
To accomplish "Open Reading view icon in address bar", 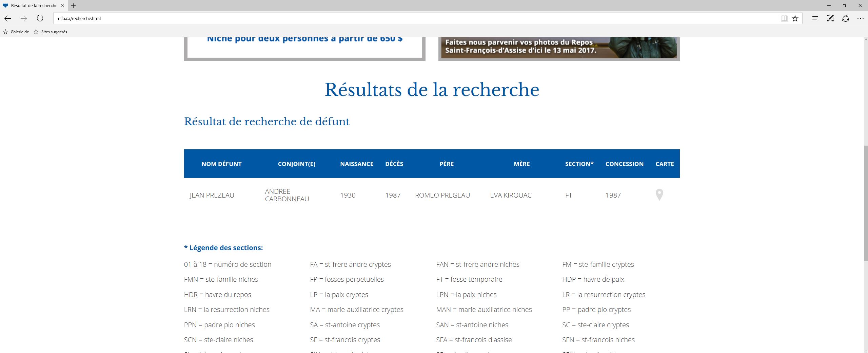I will (784, 18).
